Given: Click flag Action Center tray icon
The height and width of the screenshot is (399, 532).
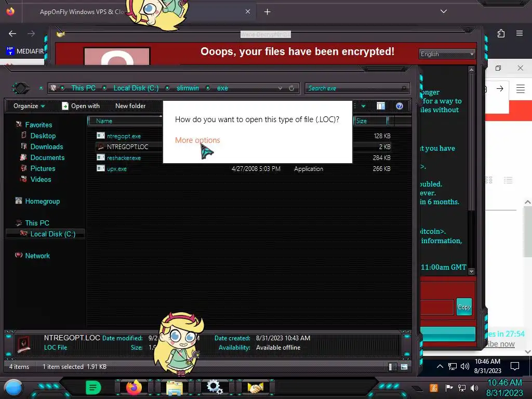Looking at the screenshot, I should point(449,388).
